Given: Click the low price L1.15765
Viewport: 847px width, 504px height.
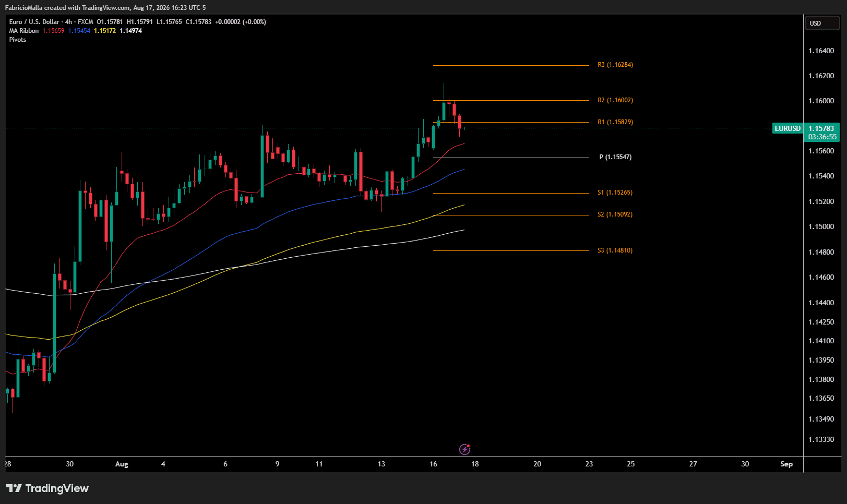Looking at the screenshot, I should [169, 22].
